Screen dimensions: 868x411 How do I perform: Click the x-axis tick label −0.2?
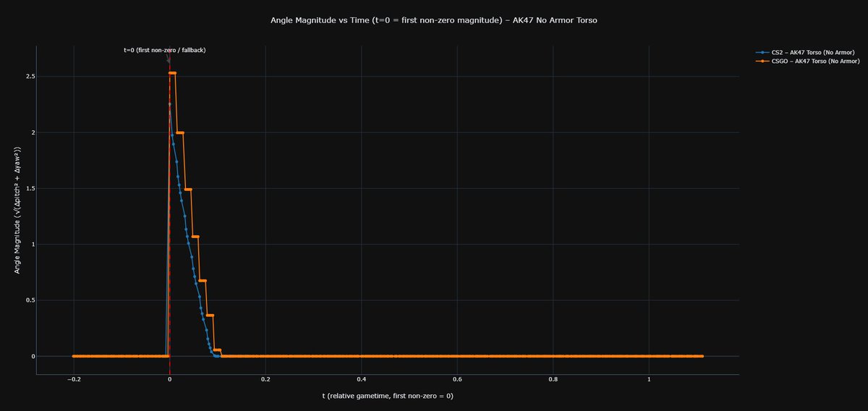(74, 379)
